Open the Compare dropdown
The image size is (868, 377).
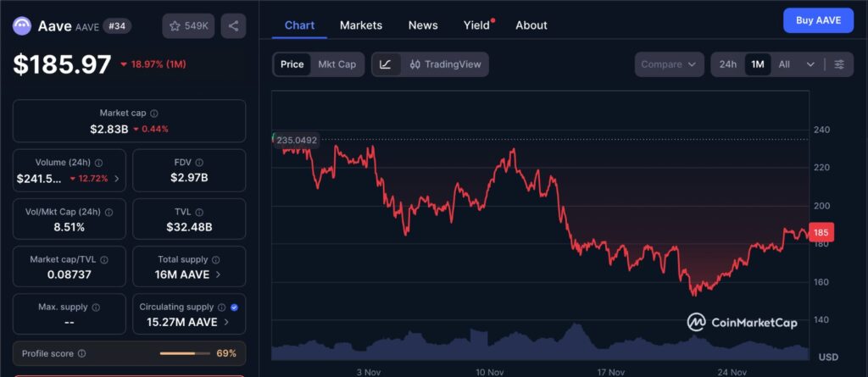(670, 64)
